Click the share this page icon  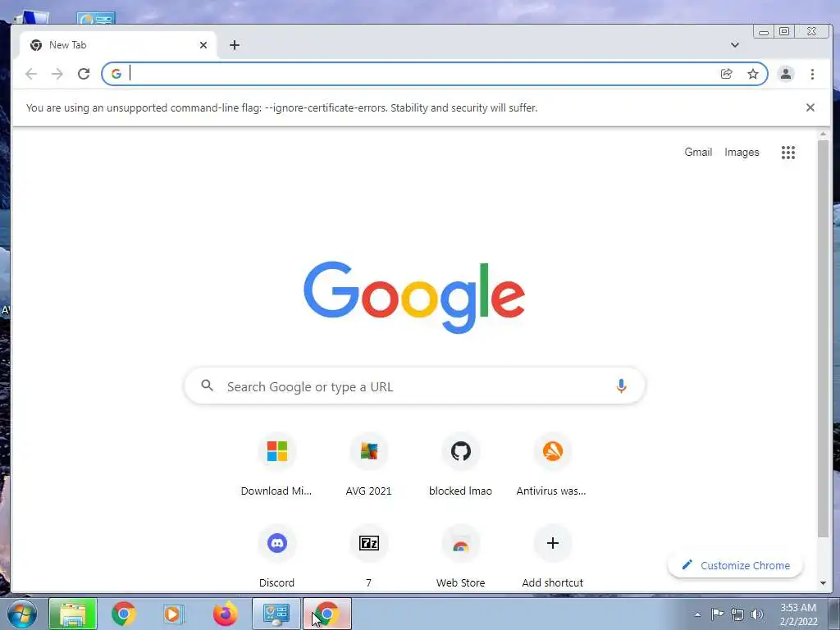pos(727,74)
